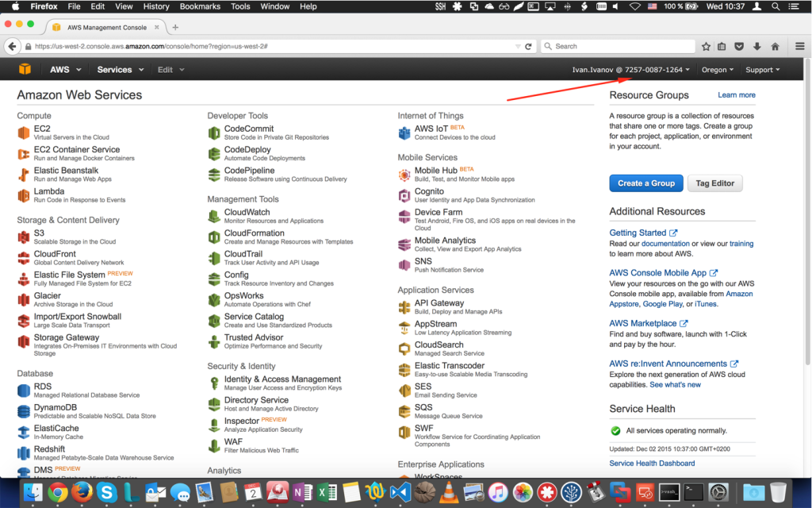Click the AWS IoT icon
Screen dimensions: 812x508
(x=404, y=133)
